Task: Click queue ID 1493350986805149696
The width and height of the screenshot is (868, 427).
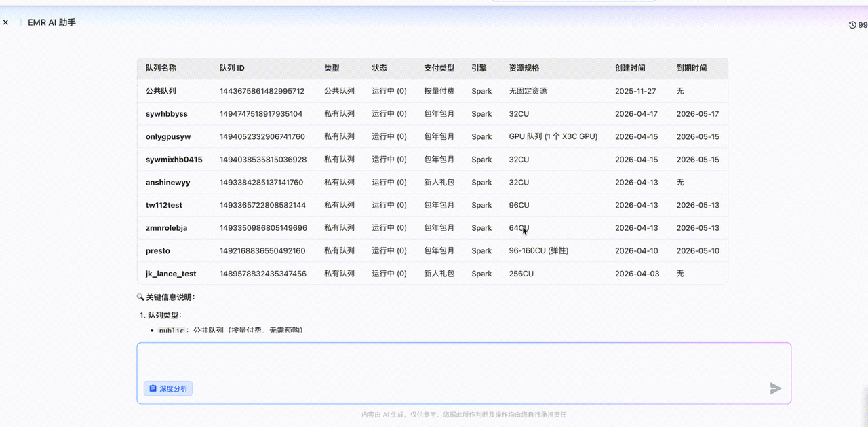Action: pos(263,228)
